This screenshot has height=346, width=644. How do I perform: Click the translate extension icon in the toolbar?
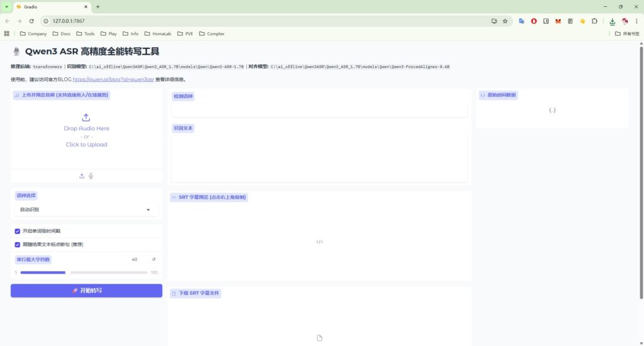point(521,21)
